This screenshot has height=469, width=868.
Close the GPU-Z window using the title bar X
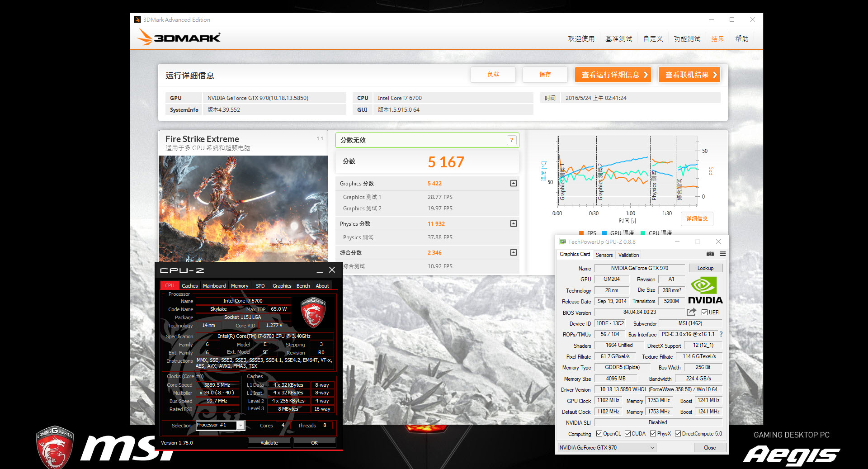tap(718, 242)
